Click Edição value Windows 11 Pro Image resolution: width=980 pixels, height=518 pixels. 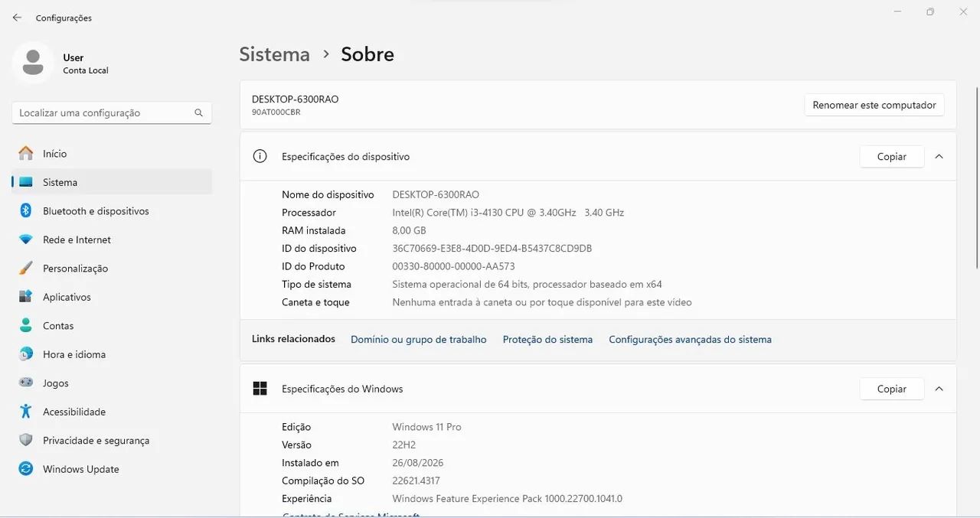point(426,427)
